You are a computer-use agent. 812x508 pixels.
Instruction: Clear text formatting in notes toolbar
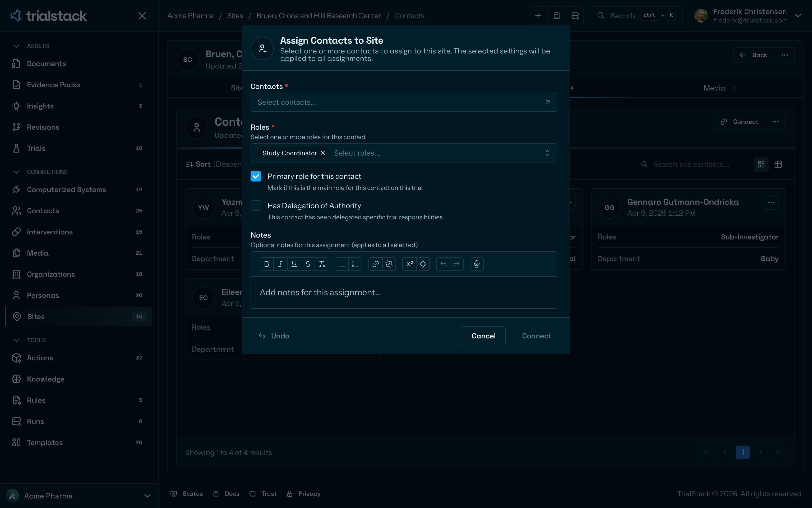click(321, 264)
